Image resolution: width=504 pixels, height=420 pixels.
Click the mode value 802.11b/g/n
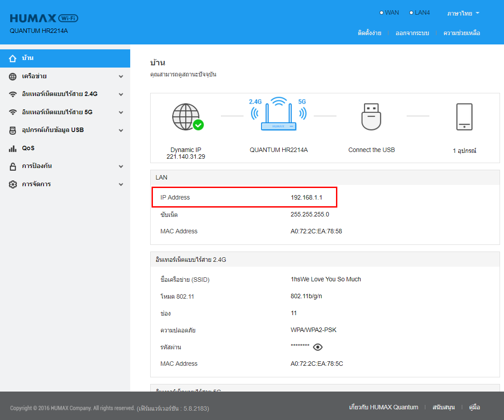click(x=306, y=296)
